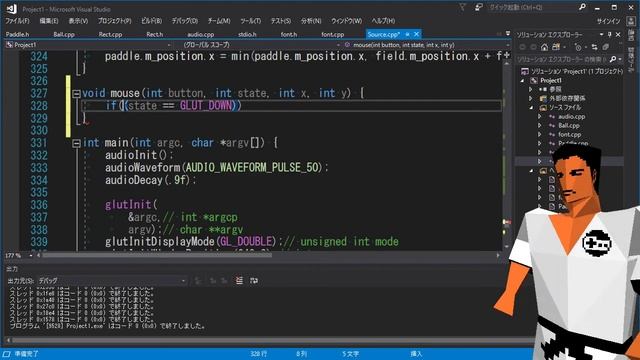Click Sync with Active Document arrows icon
The height and width of the screenshot is (360, 640).
click(594, 48)
